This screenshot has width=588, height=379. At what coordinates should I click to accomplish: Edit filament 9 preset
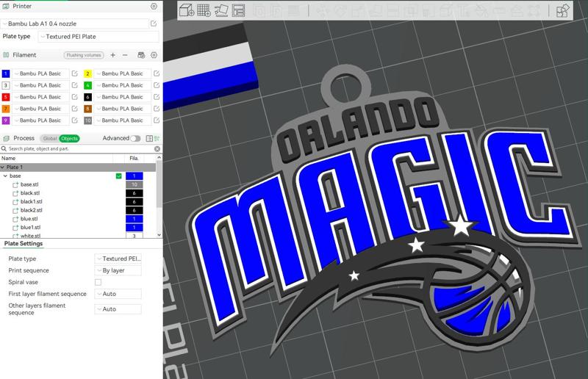pos(75,120)
